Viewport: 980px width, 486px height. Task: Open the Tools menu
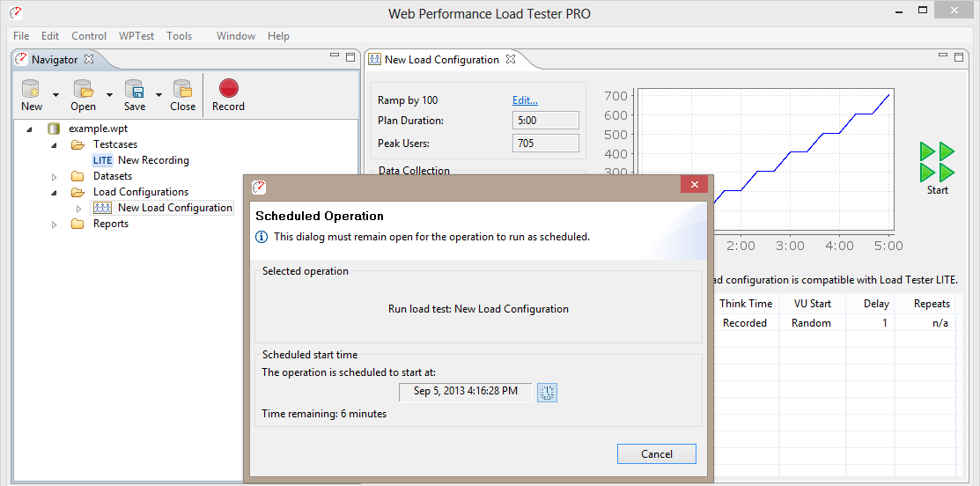(180, 35)
